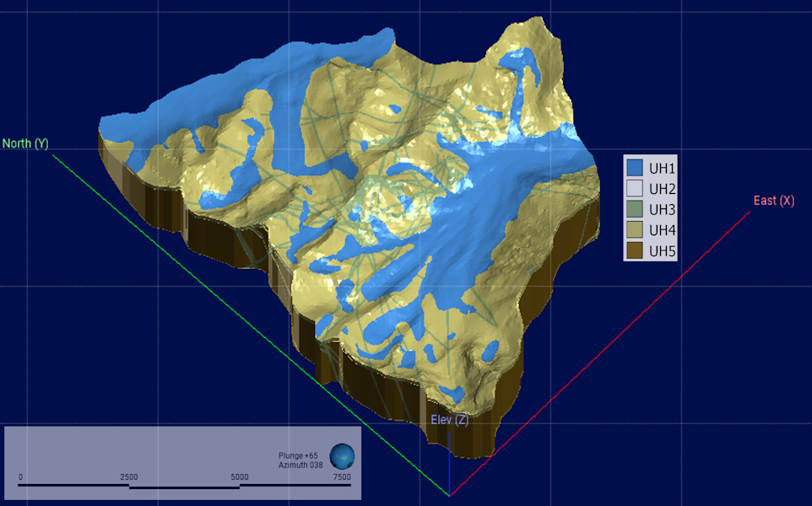The height and width of the screenshot is (506, 812).
Task: Click the Plunge +65 readout
Action: point(298,455)
